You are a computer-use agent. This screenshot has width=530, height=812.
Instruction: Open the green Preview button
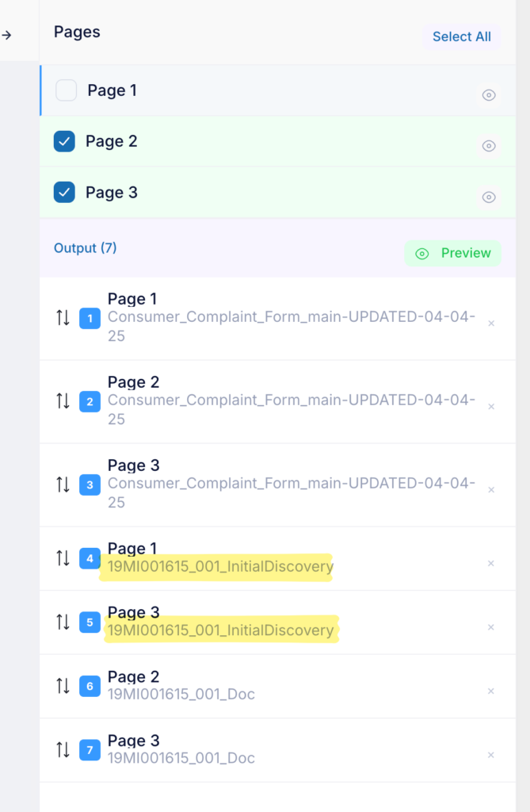coord(453,253)
